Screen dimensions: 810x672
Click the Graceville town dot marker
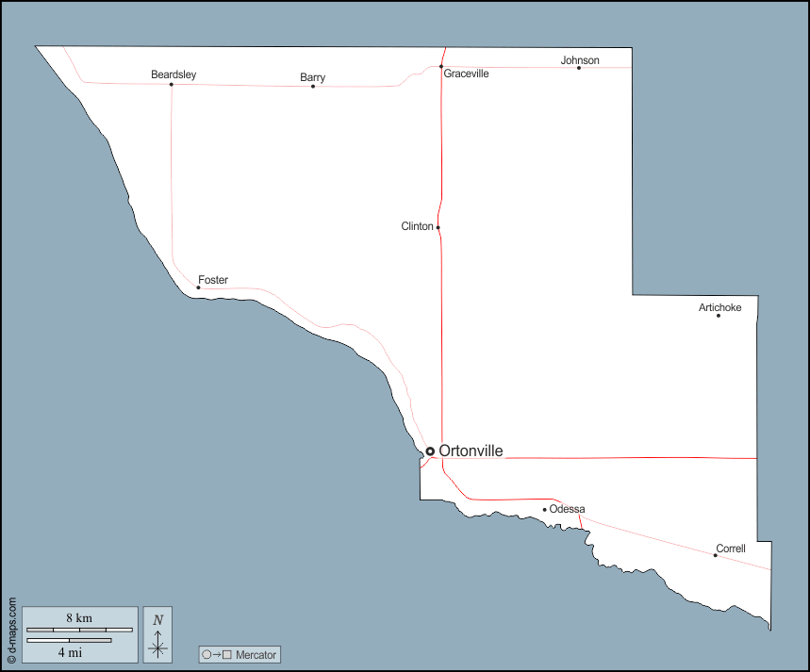point(440,67)
